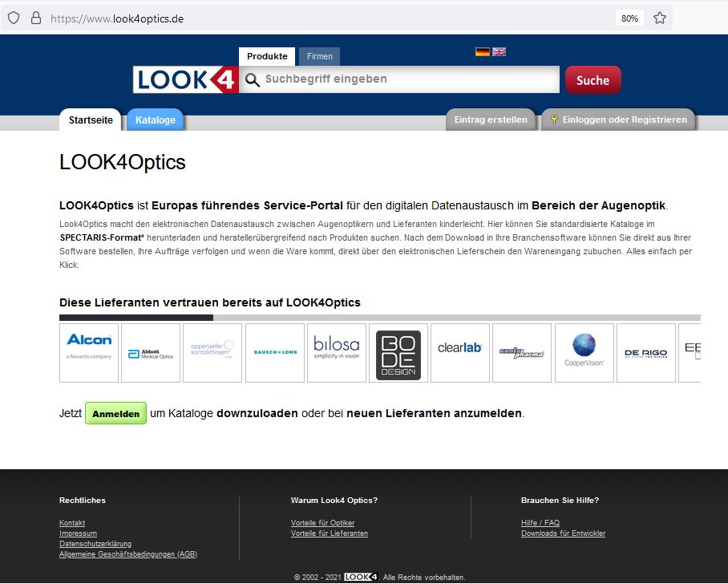Open Vorteile für Lieferanten link
728x584 pixels.
(x=330, y=533)
